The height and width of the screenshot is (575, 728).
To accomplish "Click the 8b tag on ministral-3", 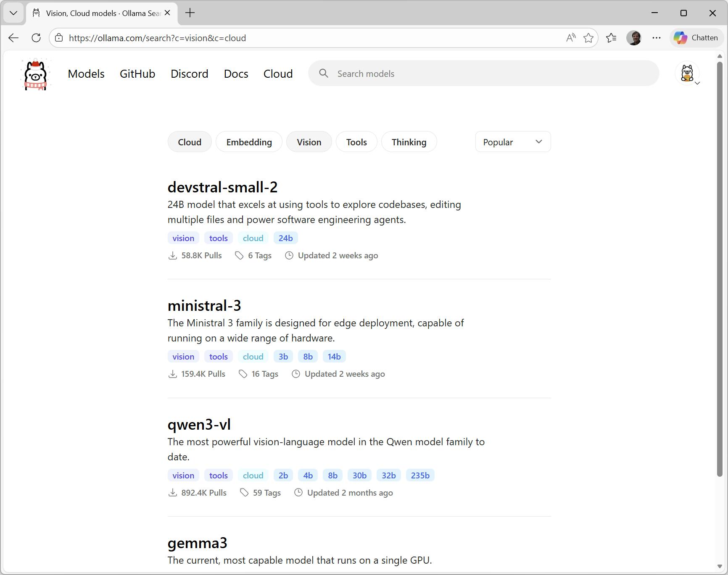I will (x=308, y=357).
